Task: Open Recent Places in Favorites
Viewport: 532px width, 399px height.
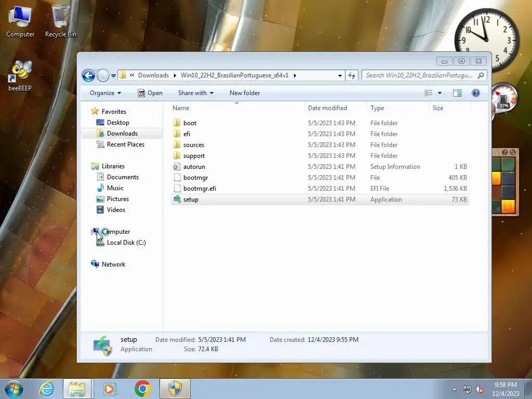Action: tap(126, 144)
